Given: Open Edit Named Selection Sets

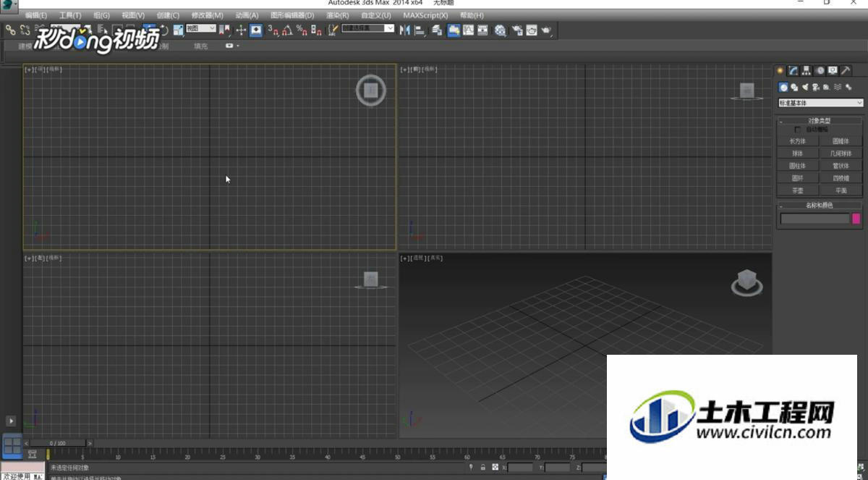Looking at the screenshot, I should (x=333, y=30).
